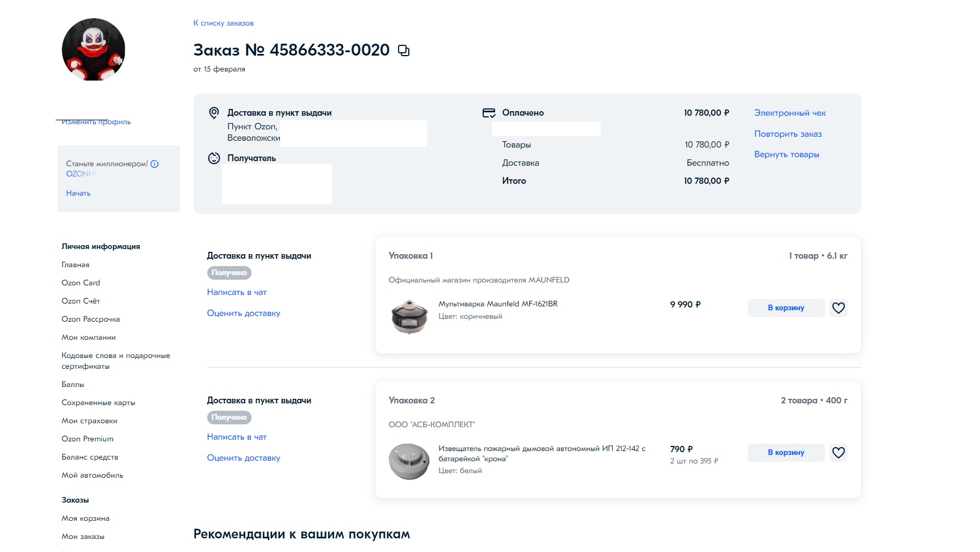Click the seller name ООО "АСБ-КОМПЛЕКТ"
This screenshot has width=980, height=552.
tap(432, 425)
